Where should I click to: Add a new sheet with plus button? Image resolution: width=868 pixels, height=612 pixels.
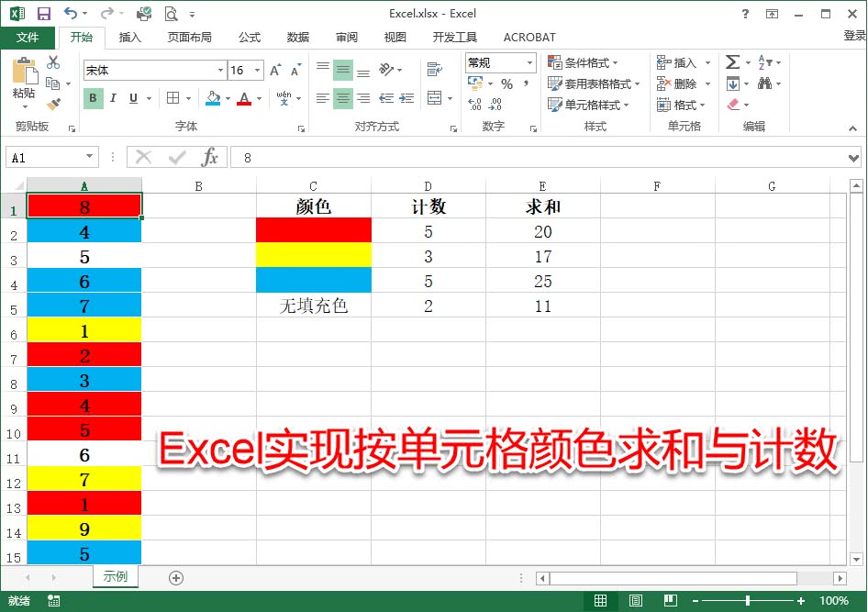click(x=176, y=577)
